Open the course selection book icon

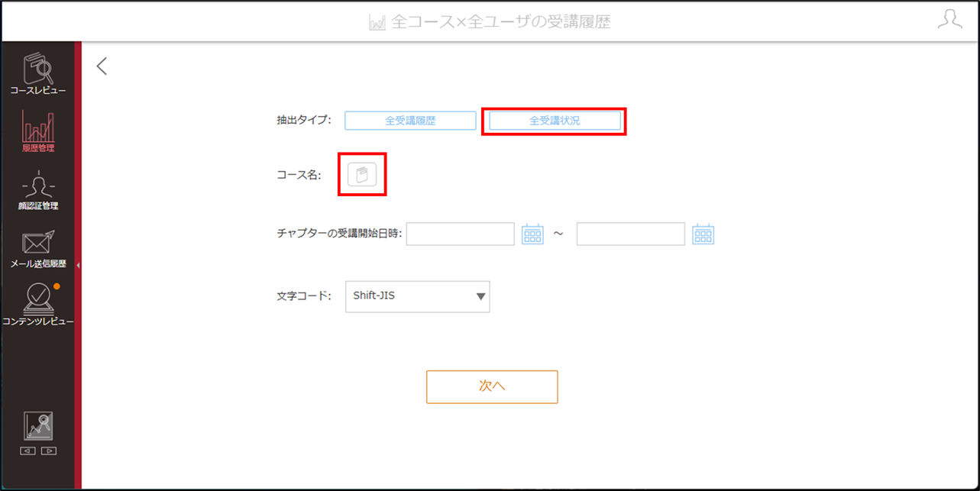point(362,174)
